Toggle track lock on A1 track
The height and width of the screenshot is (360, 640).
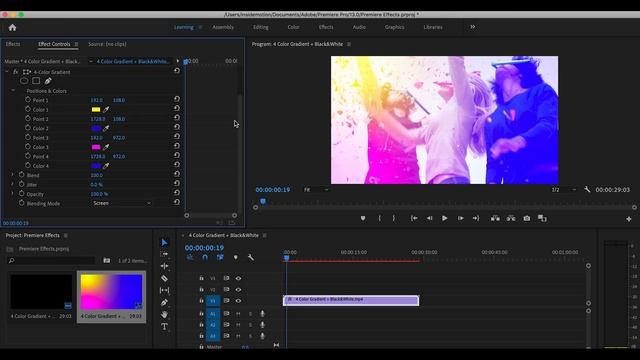[x=201, y=313]
